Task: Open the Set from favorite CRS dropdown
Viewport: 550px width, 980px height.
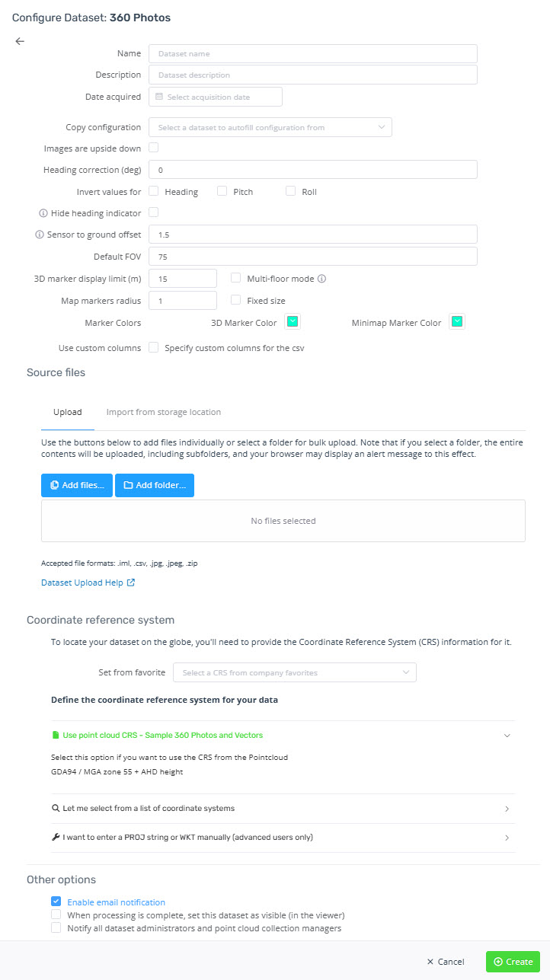Action: point(295,672)
